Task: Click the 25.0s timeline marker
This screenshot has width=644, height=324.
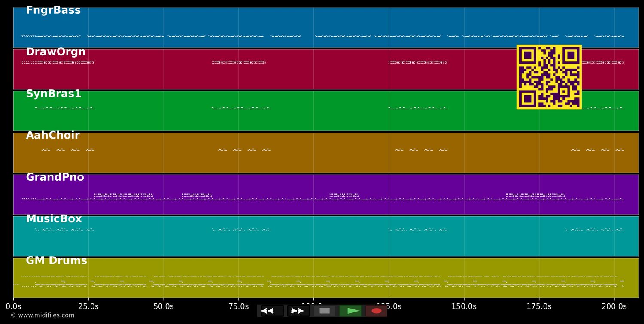Action: point(88,306)
